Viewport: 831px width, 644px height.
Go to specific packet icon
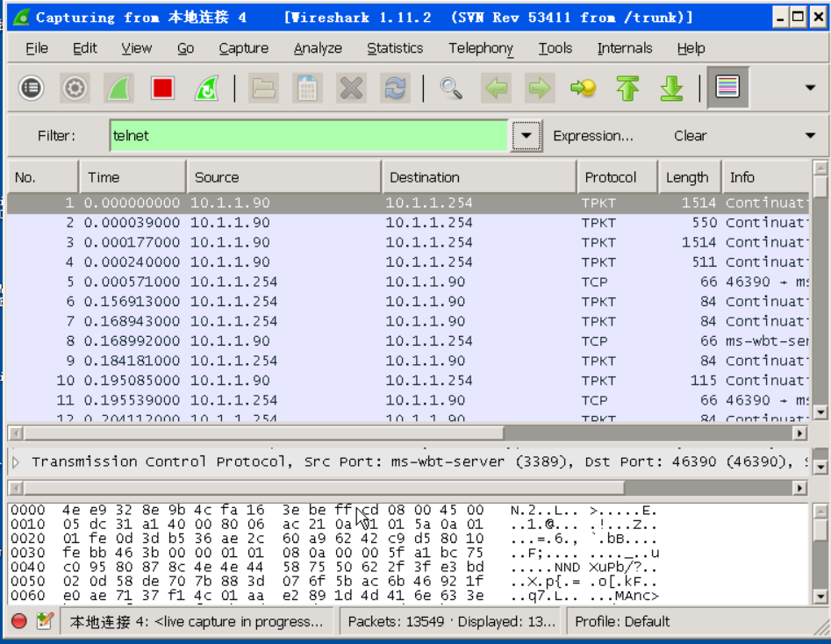(584, 88)
